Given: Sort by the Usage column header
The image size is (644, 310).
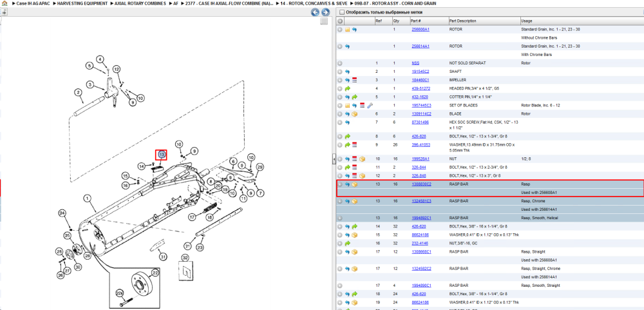Looking at the screenshot, I should coord(582,21).
